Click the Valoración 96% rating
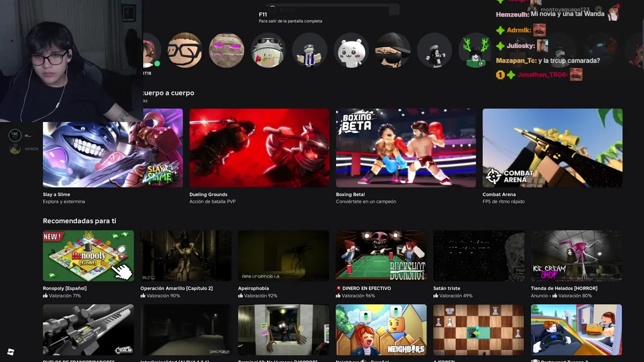This screenshot has width=644, height=362. (355, 296)
